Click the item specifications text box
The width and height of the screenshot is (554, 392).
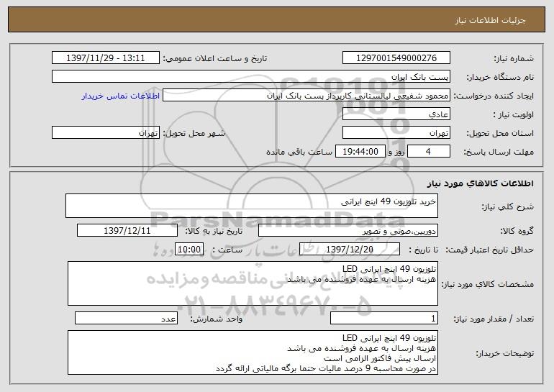(253, 283)
